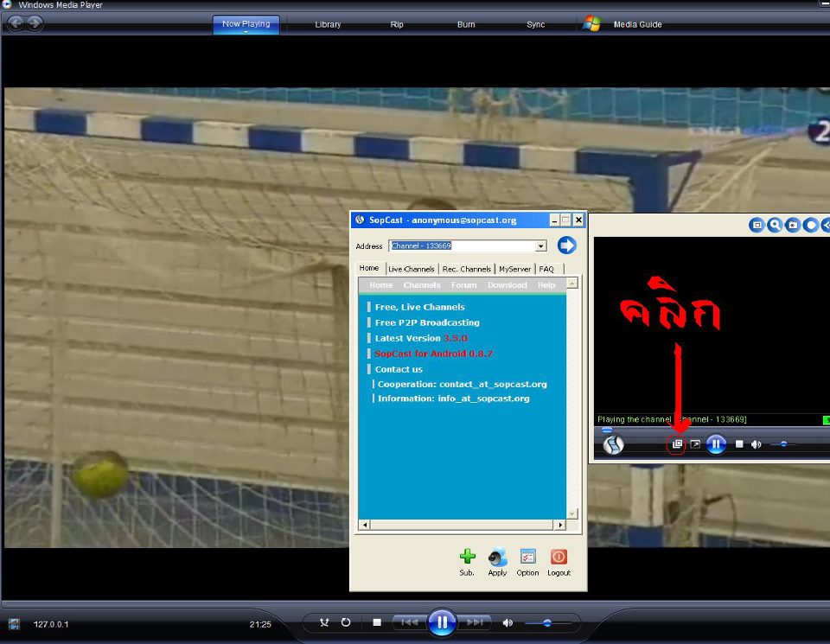The width and height of the screenshot is (830, 644).
Task: Click the SopCast title bar globe icon
Action: coord(360,220)
